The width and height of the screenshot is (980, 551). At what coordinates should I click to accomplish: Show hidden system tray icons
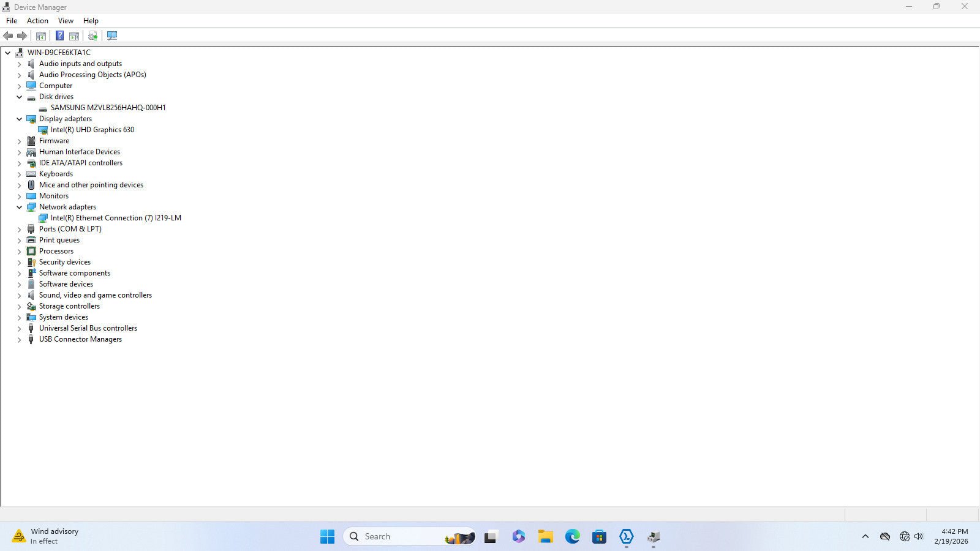[865, 537]
